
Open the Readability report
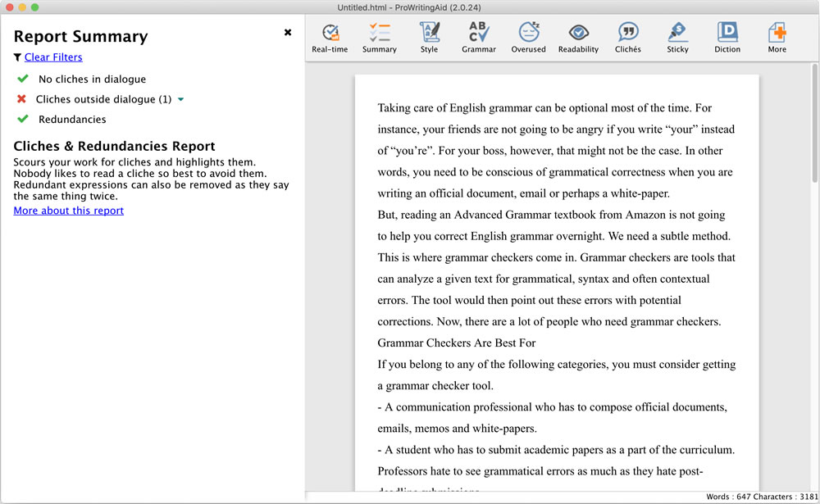click(x=578, y=39)
